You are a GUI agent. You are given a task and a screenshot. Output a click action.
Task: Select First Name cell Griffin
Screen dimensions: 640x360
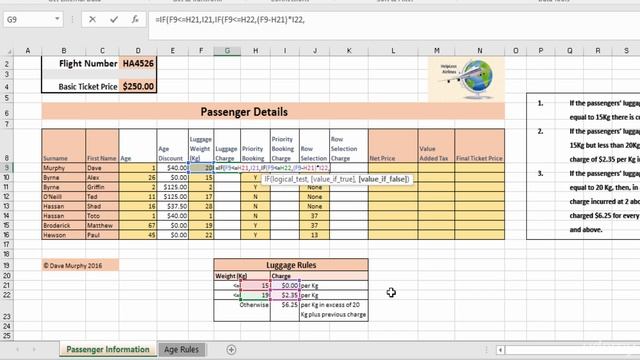point(102,187)
